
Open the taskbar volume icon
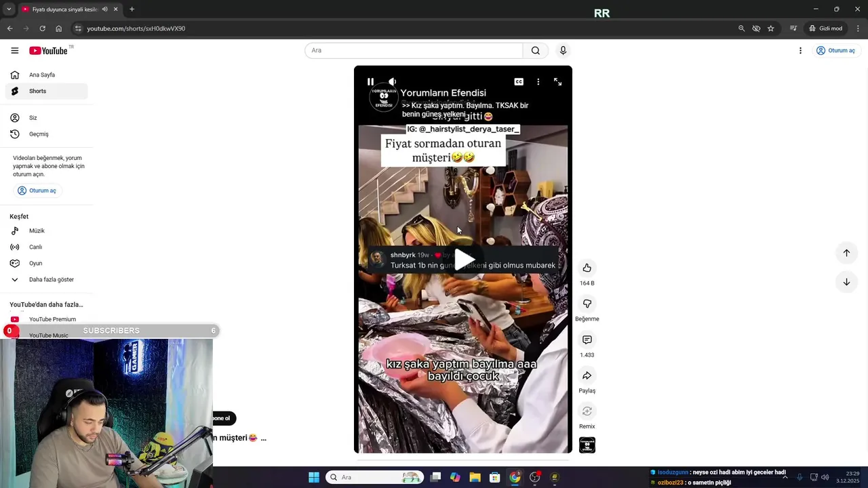826,477
